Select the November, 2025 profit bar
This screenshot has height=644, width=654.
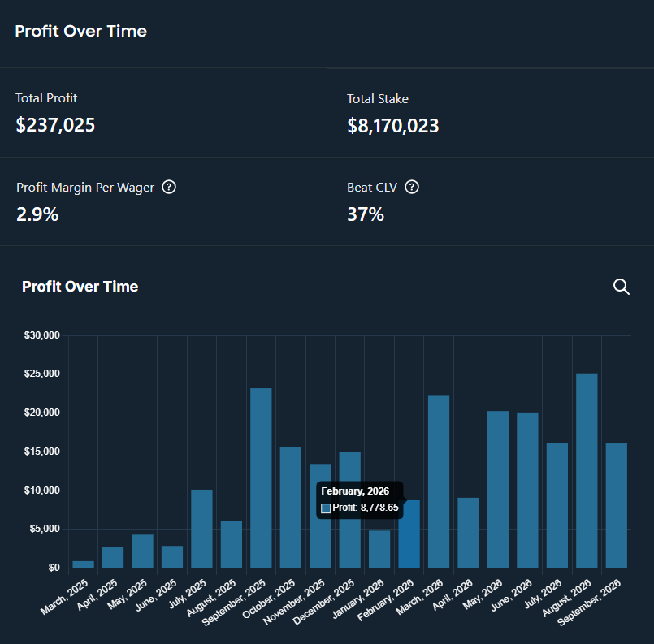(320, 516)
